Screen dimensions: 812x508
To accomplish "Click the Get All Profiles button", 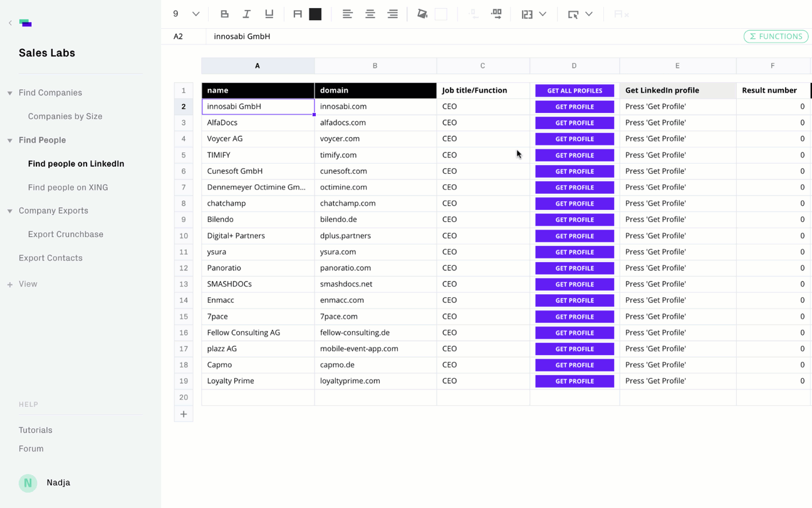I will pyautogui.click(x=575, y=90).
